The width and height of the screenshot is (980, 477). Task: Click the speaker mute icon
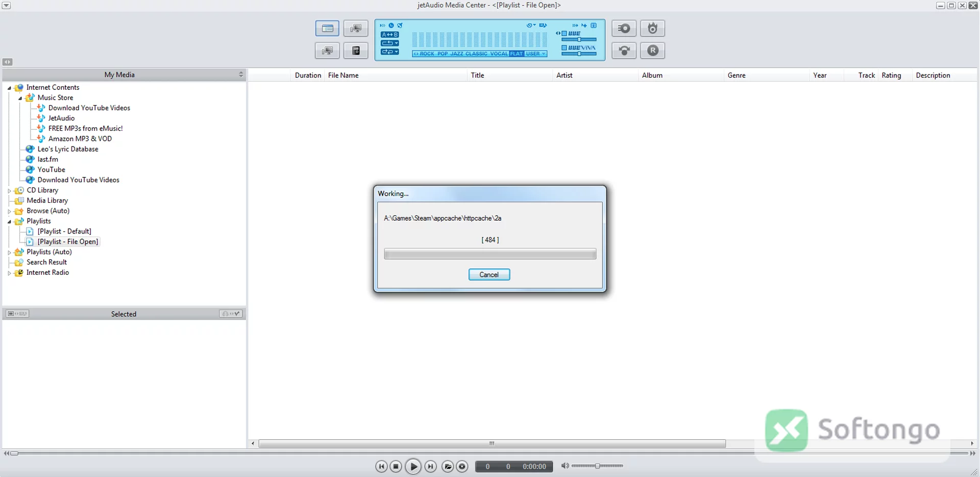[x=565, y=466]
